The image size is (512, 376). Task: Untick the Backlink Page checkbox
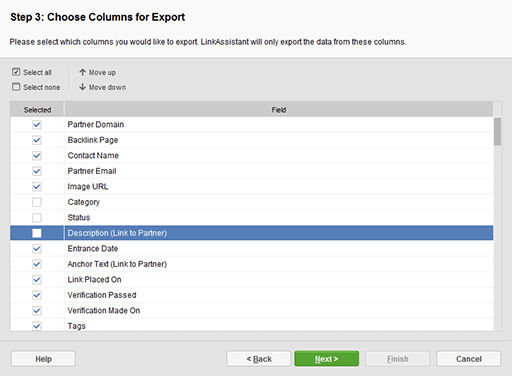(37, 140)
